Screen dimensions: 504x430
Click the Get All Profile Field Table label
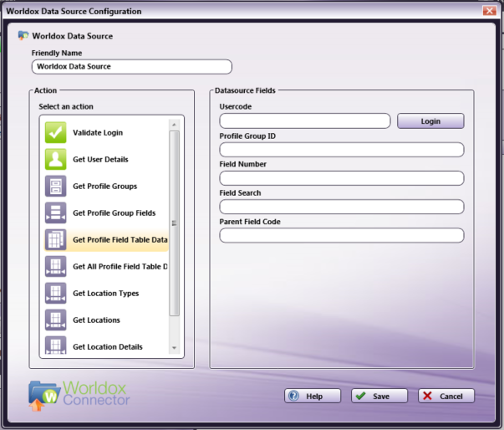click(120, 266)
